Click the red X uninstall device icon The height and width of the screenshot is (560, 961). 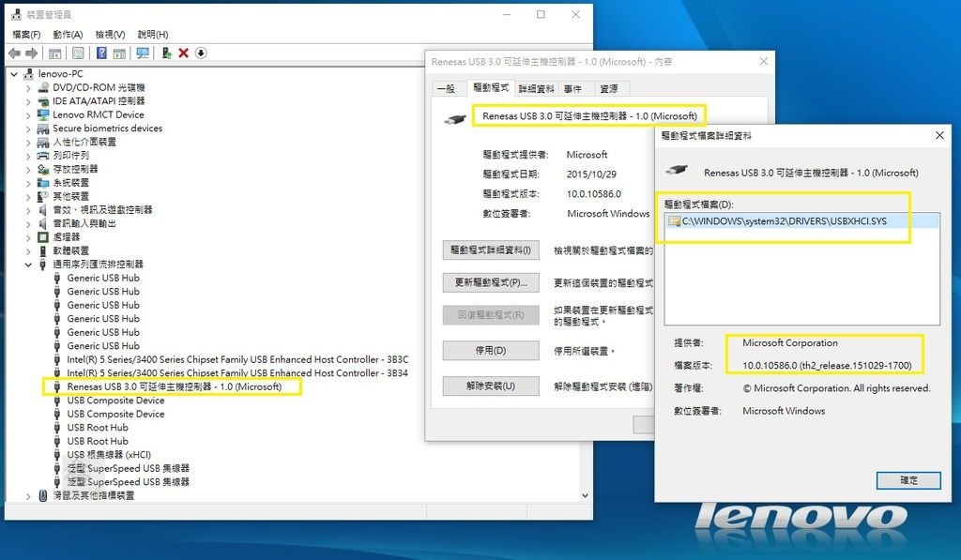[183, 53]
